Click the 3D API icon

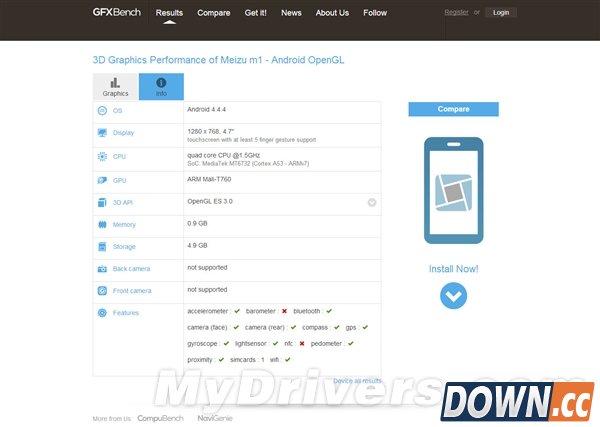102,202
